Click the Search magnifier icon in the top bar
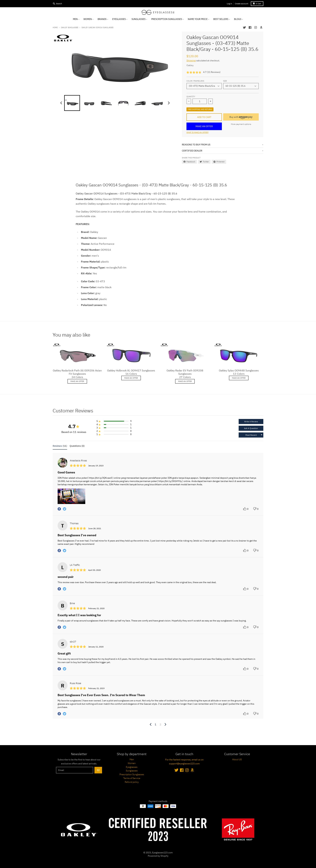316x868 pixels. pyautogui.click(x=54, y=4)
